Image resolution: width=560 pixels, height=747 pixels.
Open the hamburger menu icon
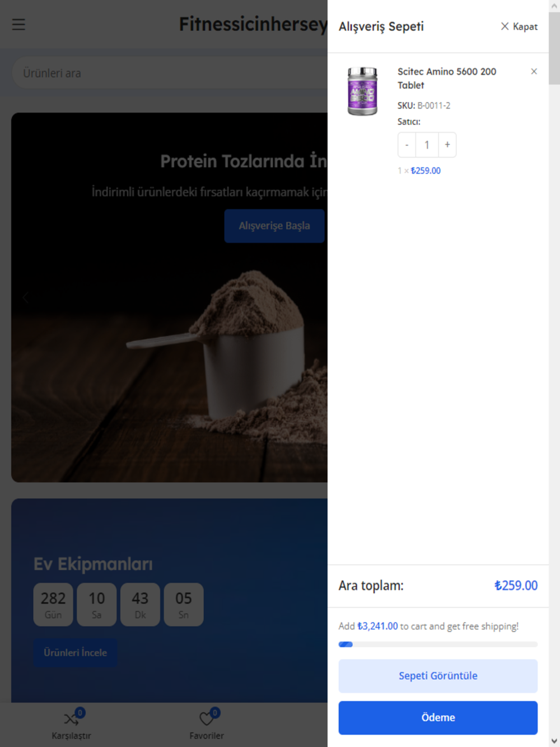pyautogui.click(x=18, y=25)
